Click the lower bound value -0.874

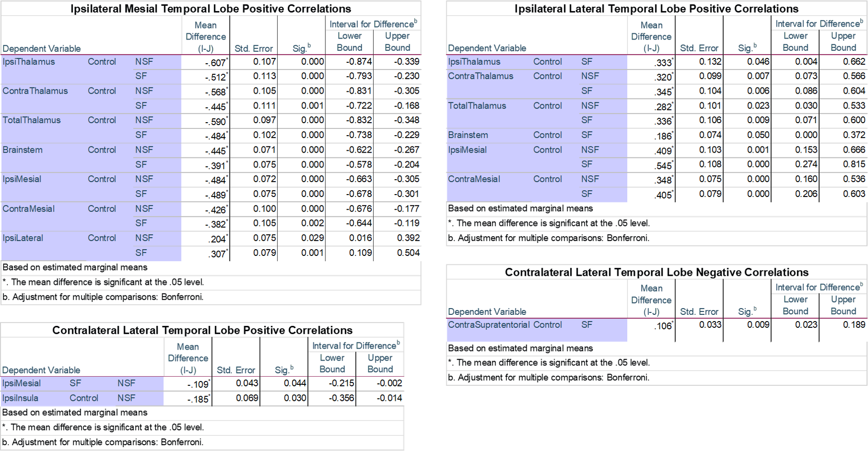359,62
